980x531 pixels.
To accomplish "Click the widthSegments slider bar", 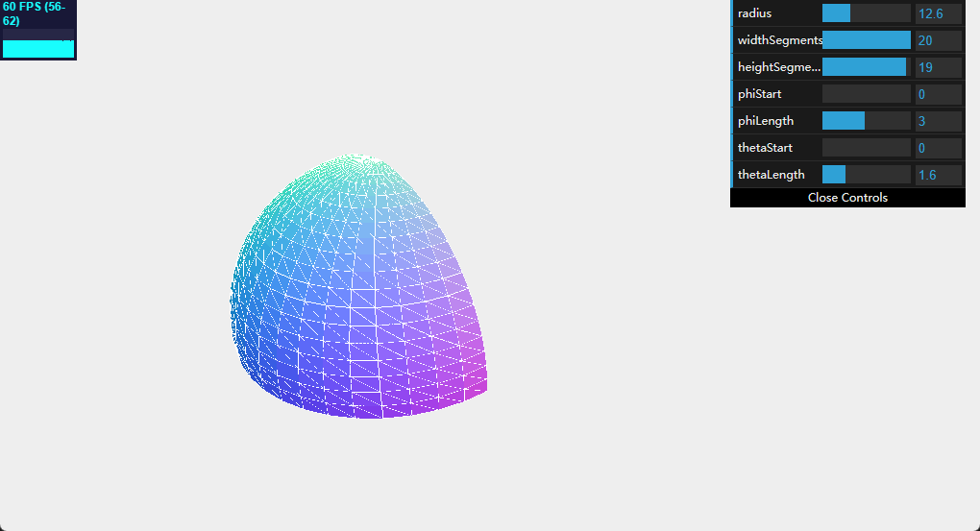I will (866, 40).
